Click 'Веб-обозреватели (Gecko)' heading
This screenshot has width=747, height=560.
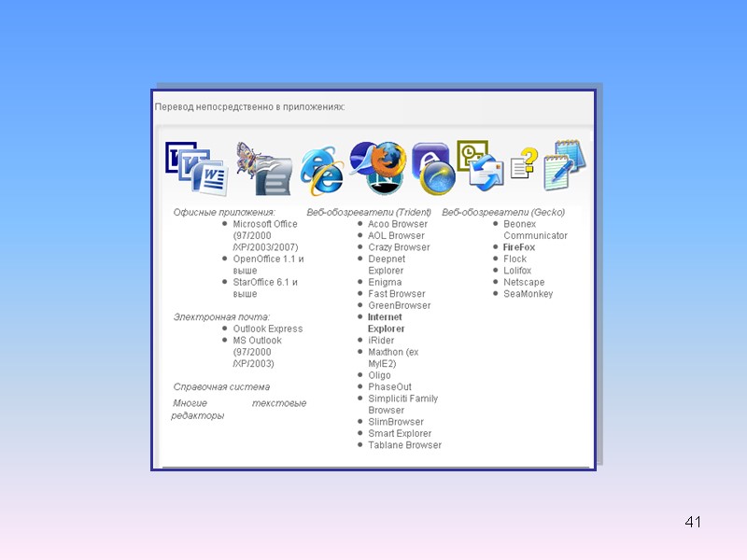coord(503,212)
